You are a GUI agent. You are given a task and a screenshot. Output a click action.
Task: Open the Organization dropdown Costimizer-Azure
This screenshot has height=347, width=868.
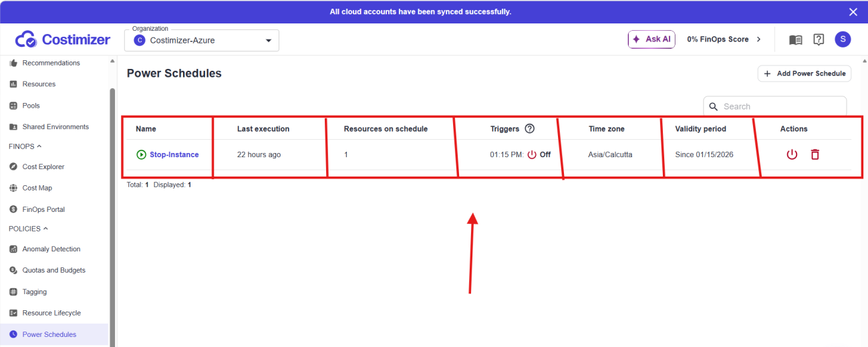pos(202,40)
